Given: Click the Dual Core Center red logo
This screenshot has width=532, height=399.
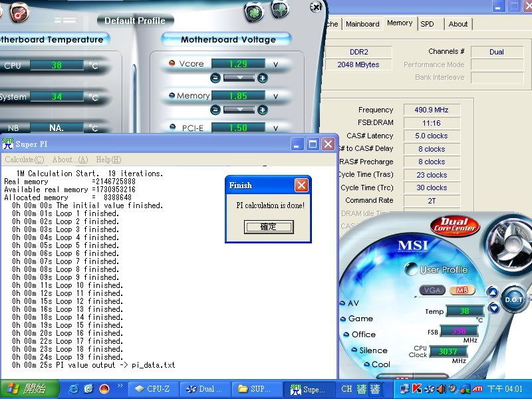Looking at the screenshot, I should [x=455, y=225].
